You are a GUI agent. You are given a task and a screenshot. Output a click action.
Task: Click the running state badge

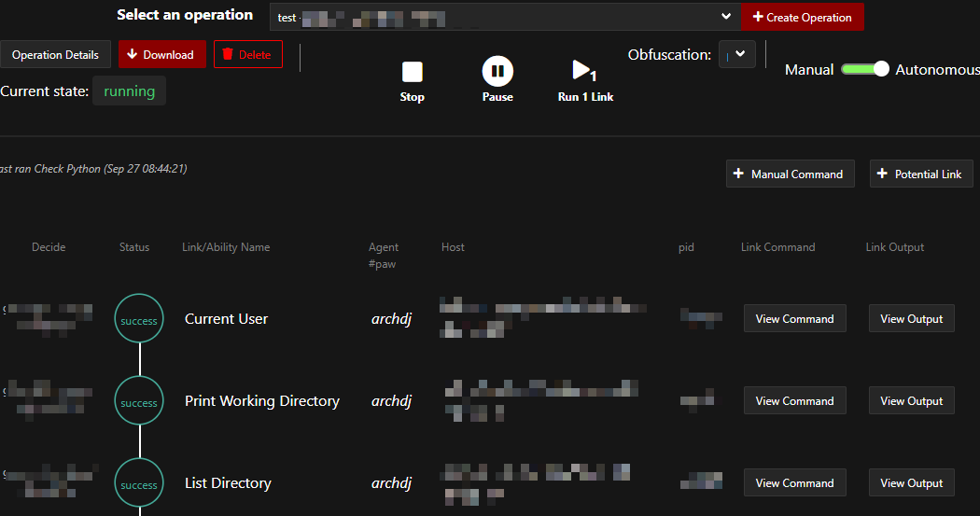(x=130, y=91)
